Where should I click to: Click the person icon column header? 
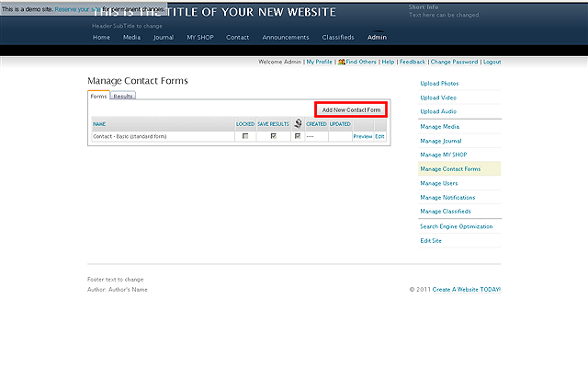pos(298,123)
